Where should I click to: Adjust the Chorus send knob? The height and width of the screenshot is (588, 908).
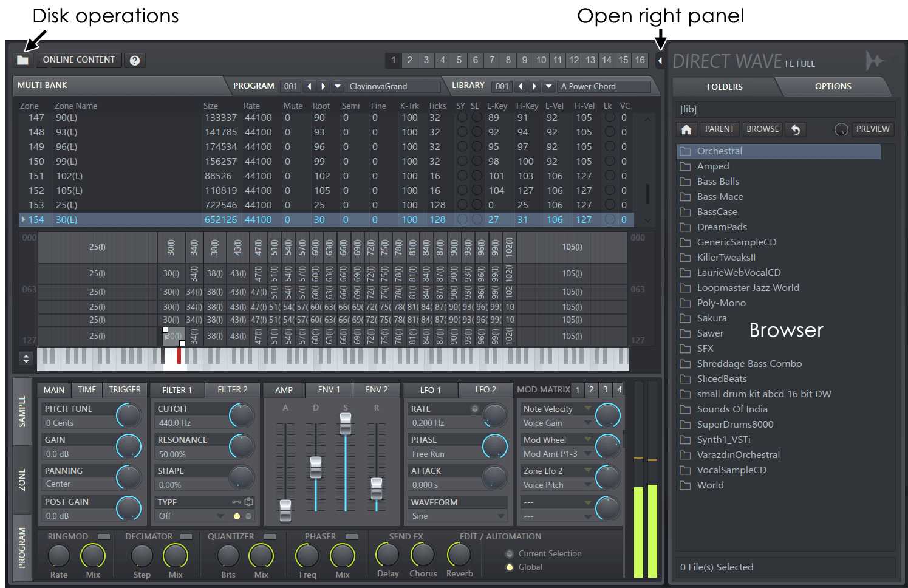[x=423, y=554]
